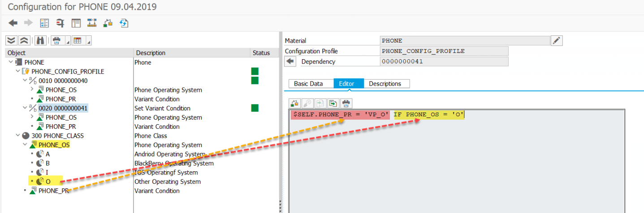Click the editor check syntax icon
Image resolution: width=644 pixels, height=213 pixels.
(x=295, y=103)
